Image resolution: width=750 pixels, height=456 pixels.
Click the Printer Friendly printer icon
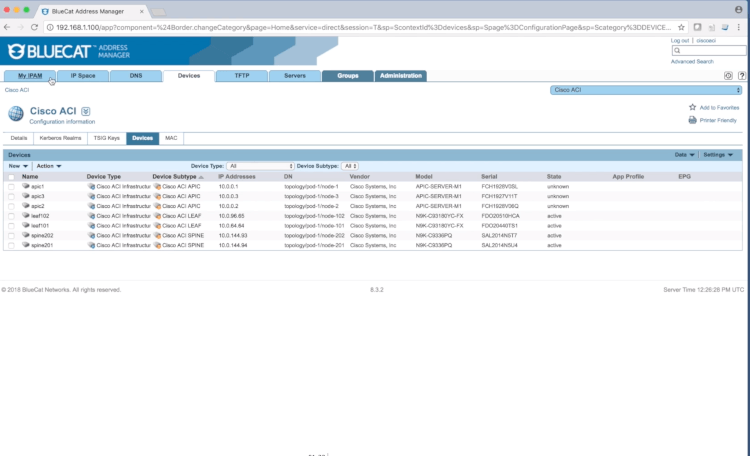[692, 120]
